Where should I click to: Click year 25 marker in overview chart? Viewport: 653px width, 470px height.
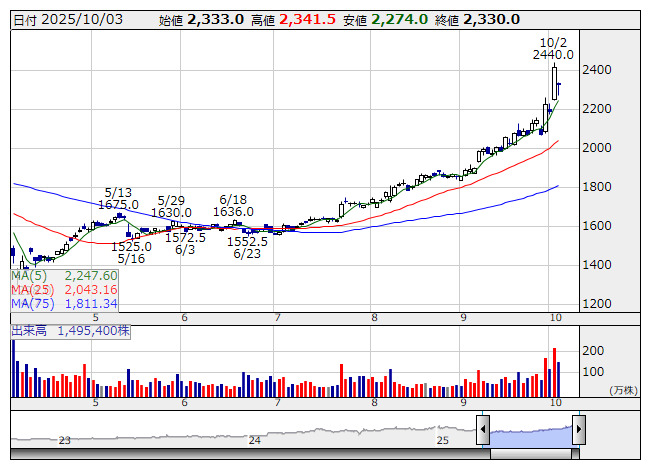coord(442,440)
